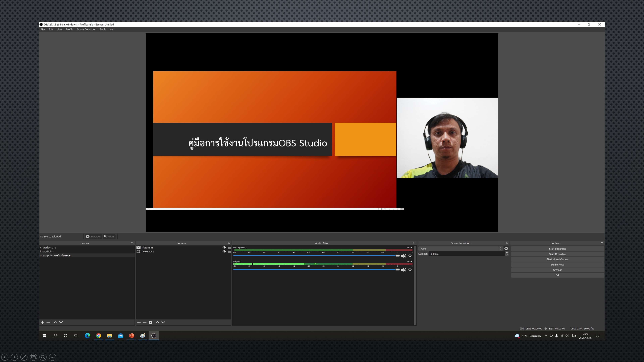Mute Mic/Aux with the speaker icon
This screenshot has width=644, height=362.
click(x=404, y=270)
